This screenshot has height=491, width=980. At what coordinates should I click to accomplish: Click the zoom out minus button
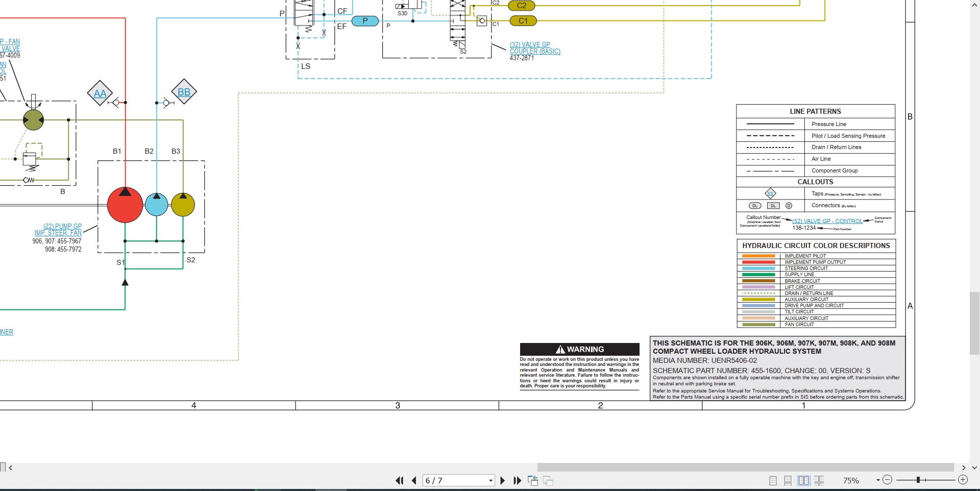click(888, 480)
